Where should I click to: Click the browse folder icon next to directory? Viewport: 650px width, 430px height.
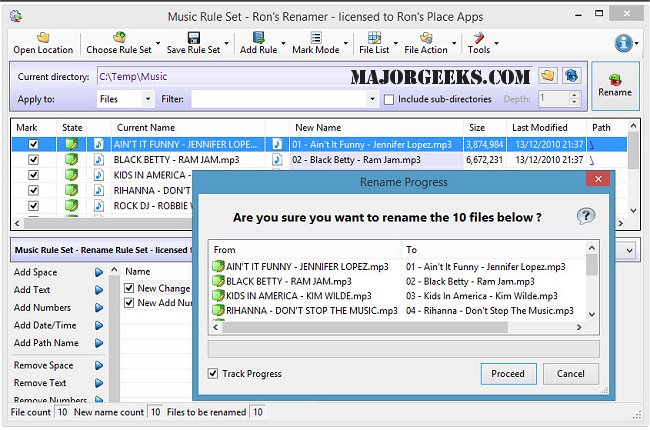tap(548, 76)
